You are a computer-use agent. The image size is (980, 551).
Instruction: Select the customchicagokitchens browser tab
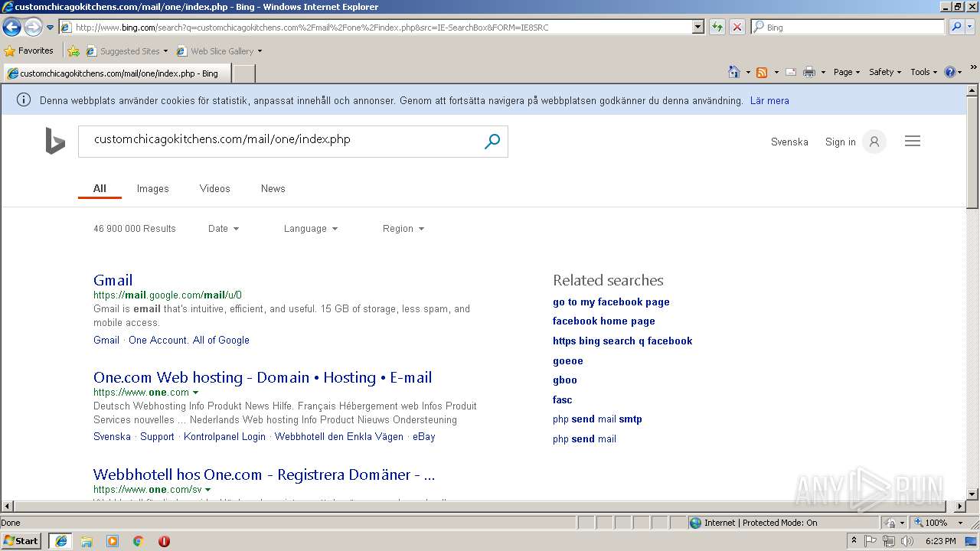[116, 73]
